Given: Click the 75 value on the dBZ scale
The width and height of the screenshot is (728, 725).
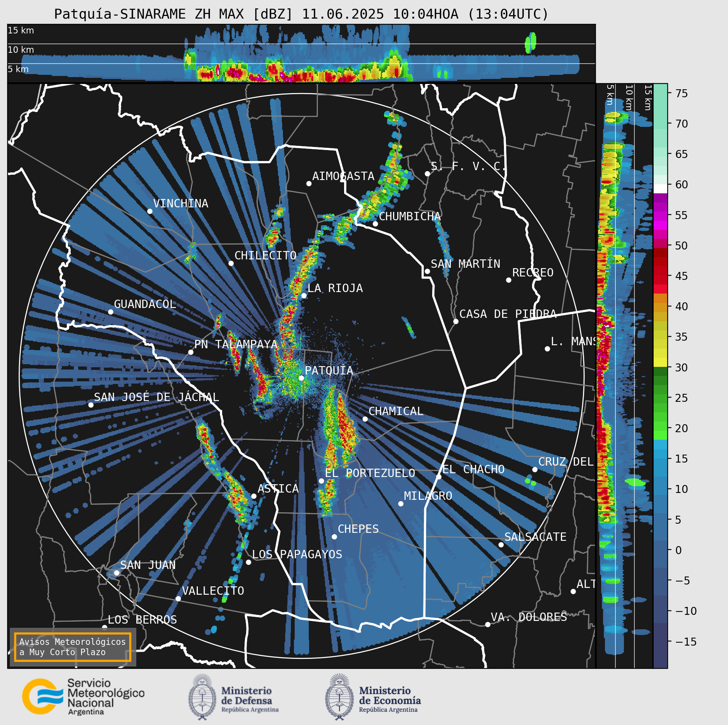Looking at the screenshot, I should click(x=682, y=93).
